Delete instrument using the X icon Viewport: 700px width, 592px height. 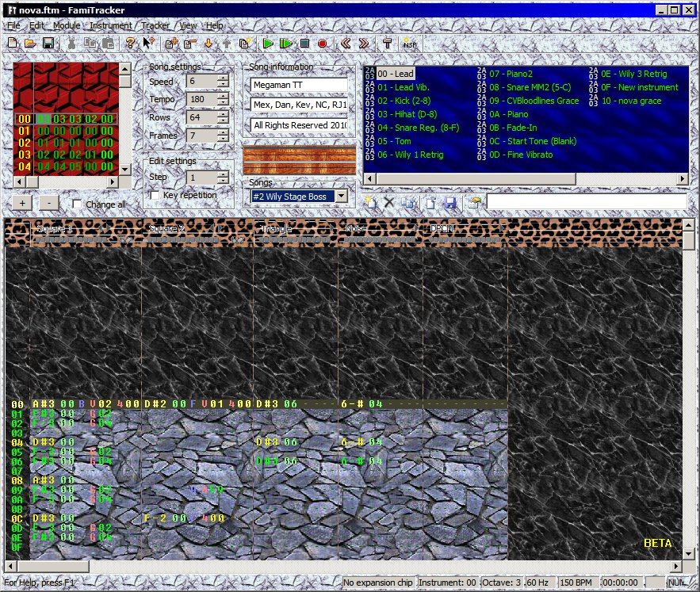(389, 203)
